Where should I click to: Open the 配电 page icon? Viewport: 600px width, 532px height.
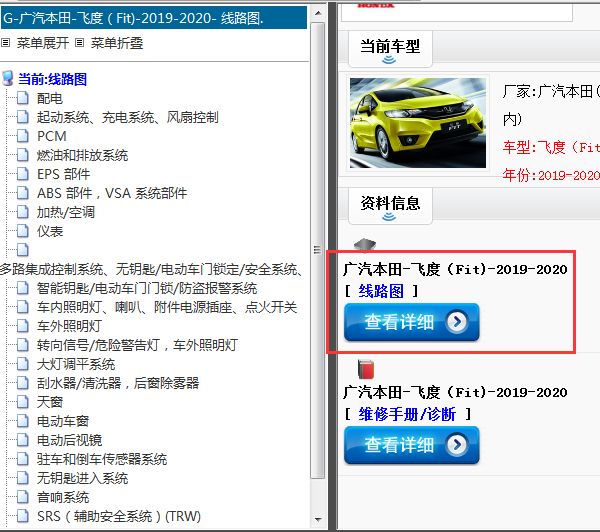click(x=23, y=98)
